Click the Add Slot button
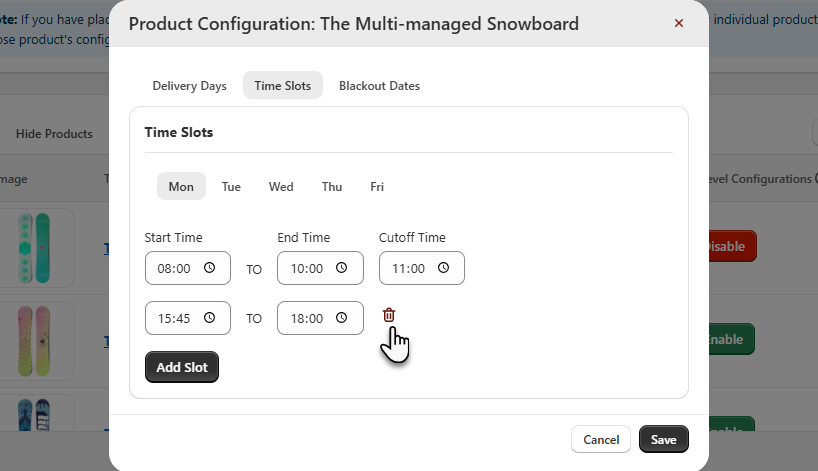Image resolution: width=818 pixels, height=471 pixels. [182, 367]
